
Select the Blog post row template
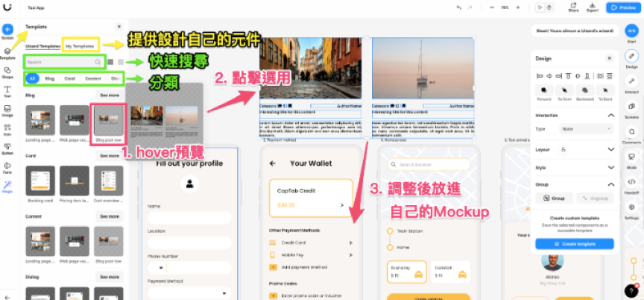click(108, 120)
